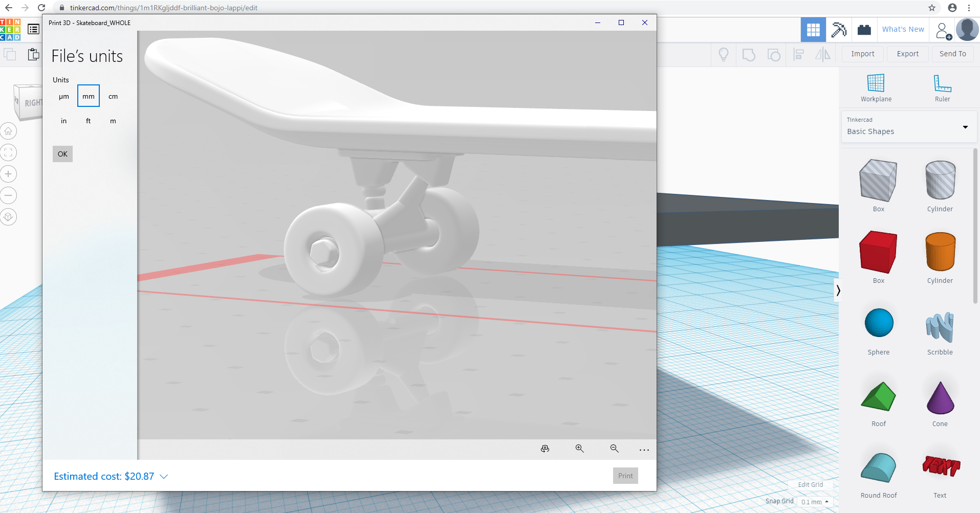The image size is (980, 513).
Task: Select cm as the file's units
Action: tap(113, 96)
